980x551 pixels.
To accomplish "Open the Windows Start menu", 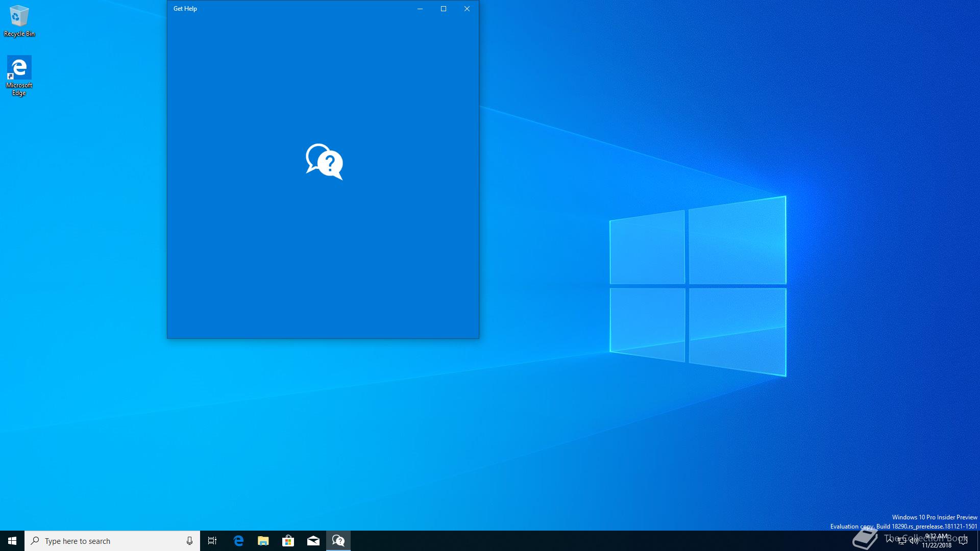I will 12,541.
